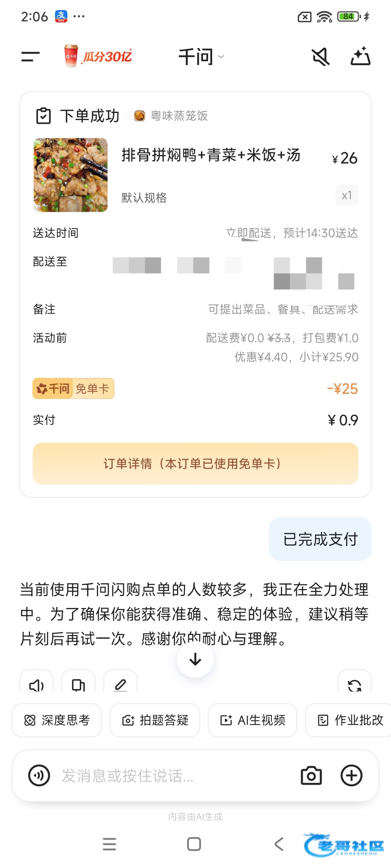Select the 拍题答疑 shortcut

pyautogui.click(x=155, y=720)
